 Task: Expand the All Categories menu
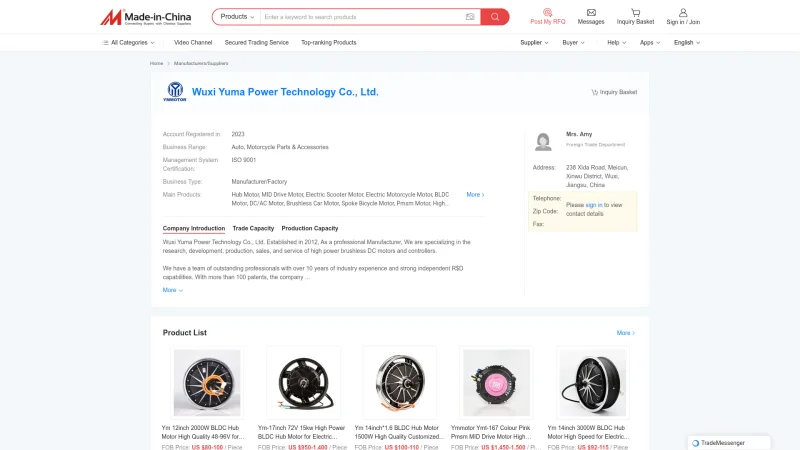[128, 43]
